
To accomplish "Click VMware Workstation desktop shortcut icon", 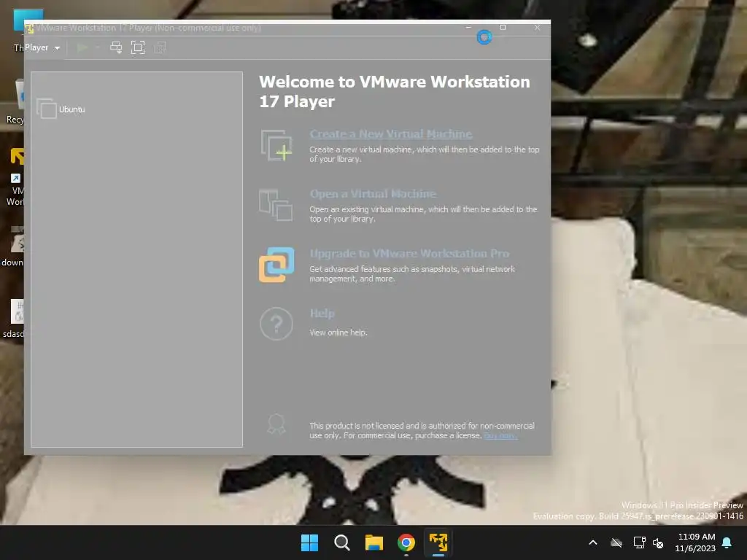I will (x=16, y=176).
